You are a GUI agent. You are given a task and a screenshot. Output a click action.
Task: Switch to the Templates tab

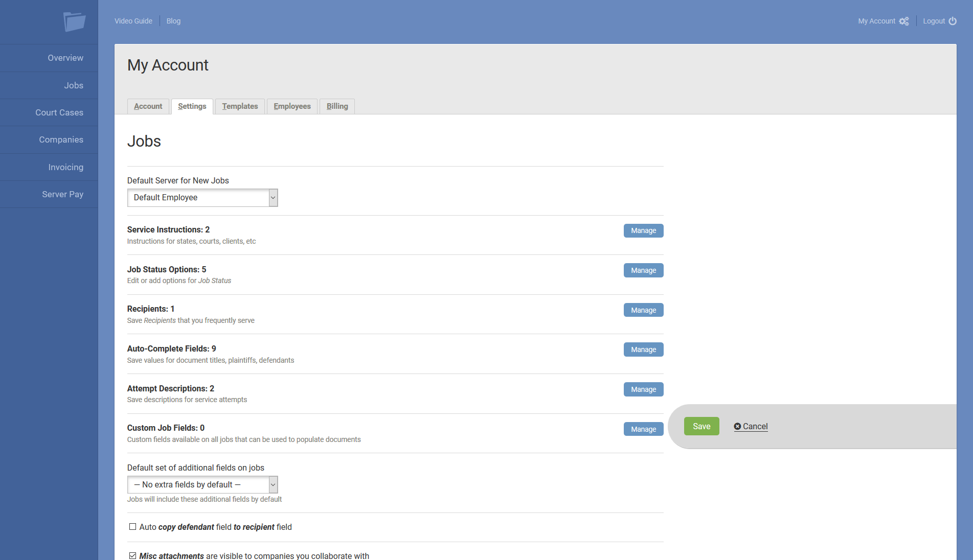pos(240,106)
